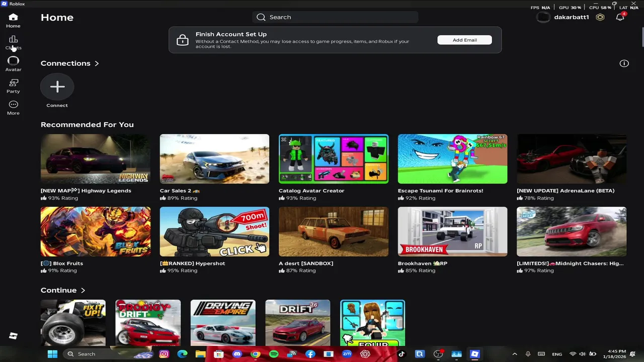Continue playing Driving Empire game
644x362 pixels.
click(x=223, y=323)
